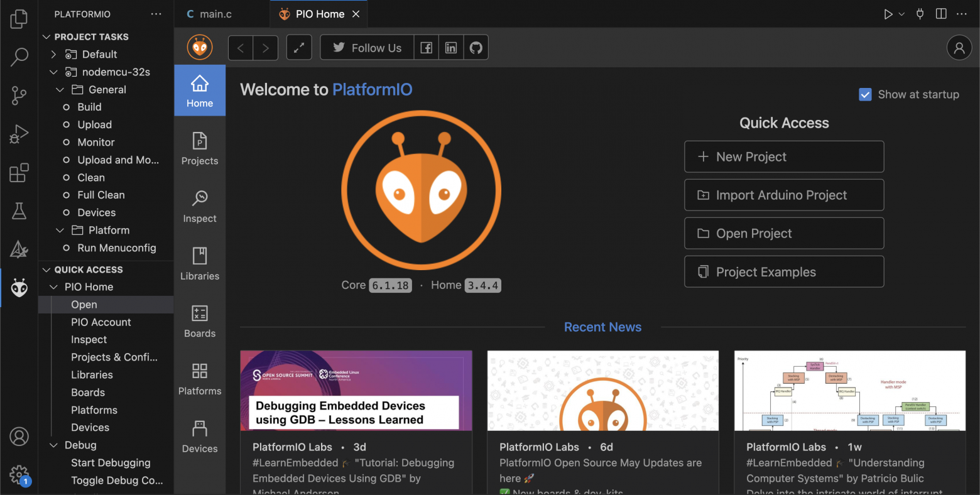Click Import Arduino Project button

click(x=784, y=195)
